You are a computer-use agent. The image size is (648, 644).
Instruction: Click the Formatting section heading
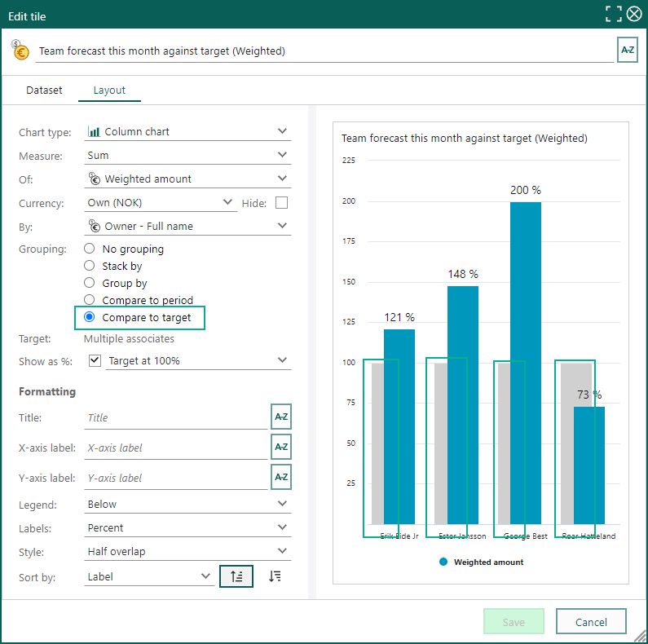47,391
